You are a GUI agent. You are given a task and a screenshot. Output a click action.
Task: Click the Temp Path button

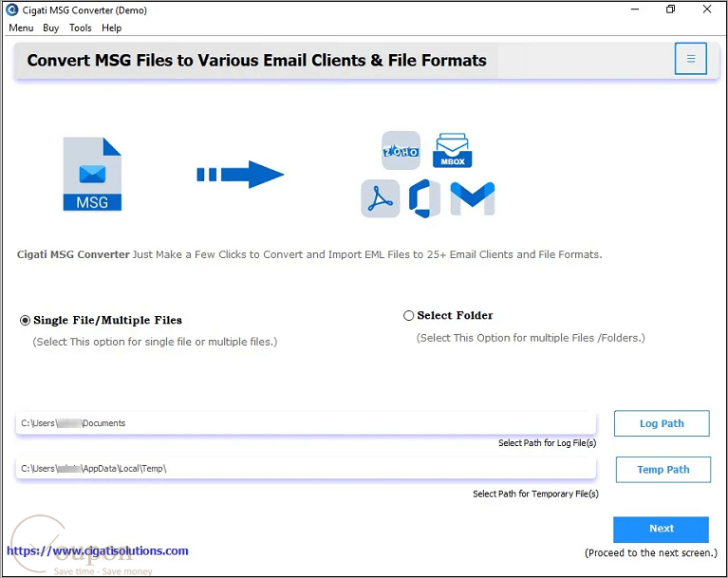pyautogui.click(x=663, y=470)
